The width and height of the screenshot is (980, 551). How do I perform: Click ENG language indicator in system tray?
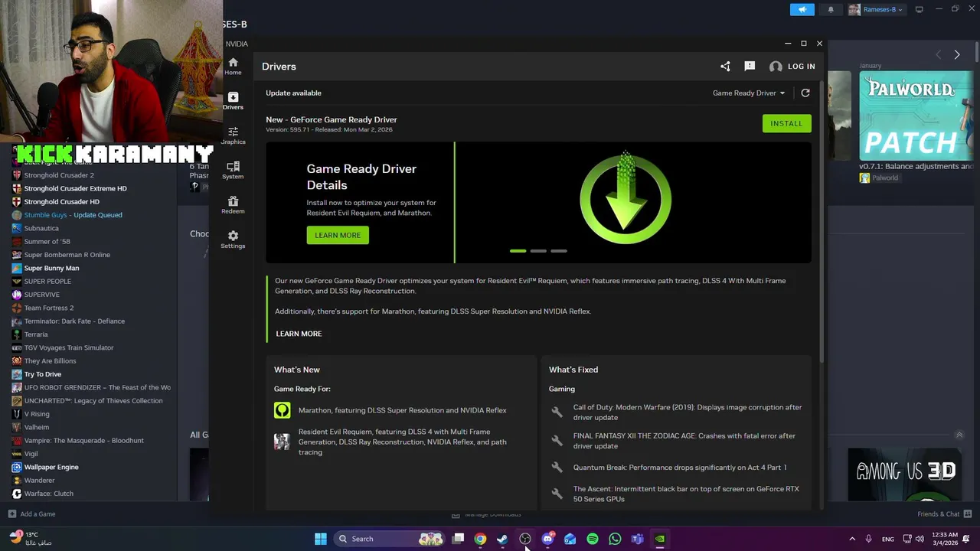(888, 539)
